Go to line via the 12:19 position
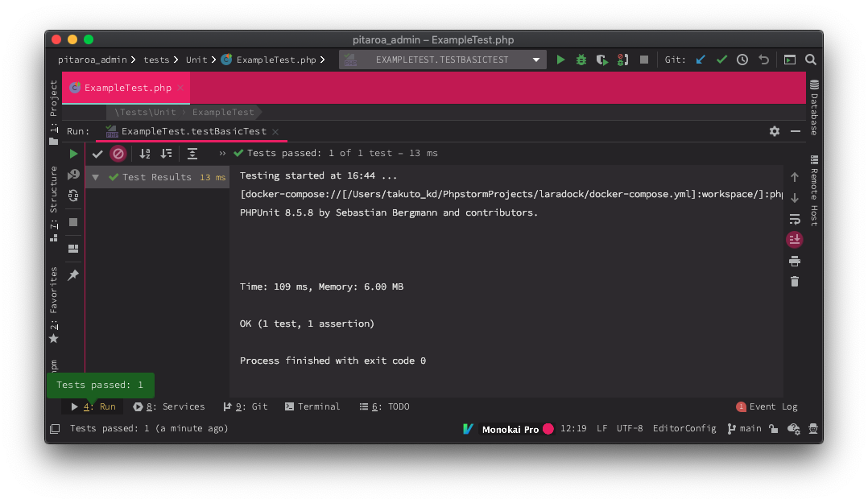The width and height of the screenshot is (868, 503). click(573, 429)
